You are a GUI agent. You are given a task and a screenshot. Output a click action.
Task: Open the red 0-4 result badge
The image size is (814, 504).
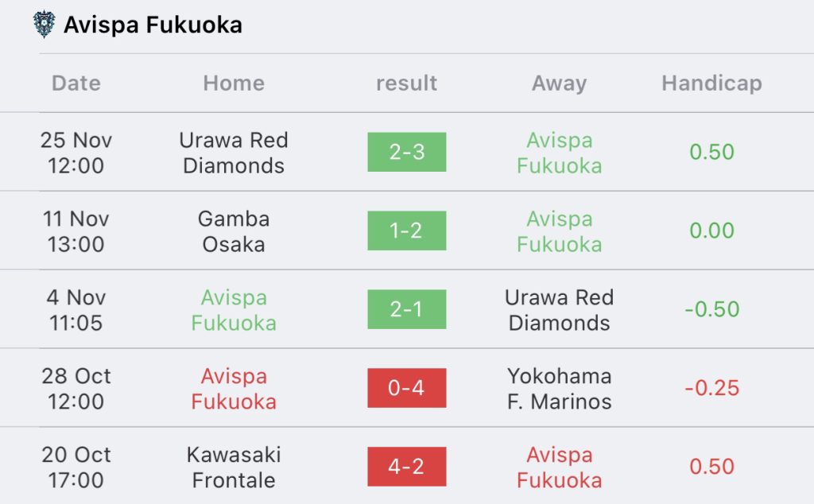[406, 388]
